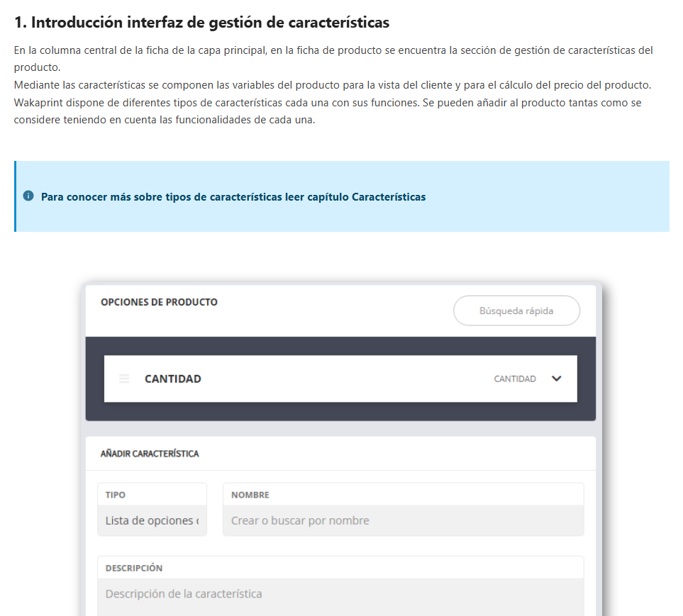Click the OPCIONES DE PRODUCTO panel header

point(159,302)
